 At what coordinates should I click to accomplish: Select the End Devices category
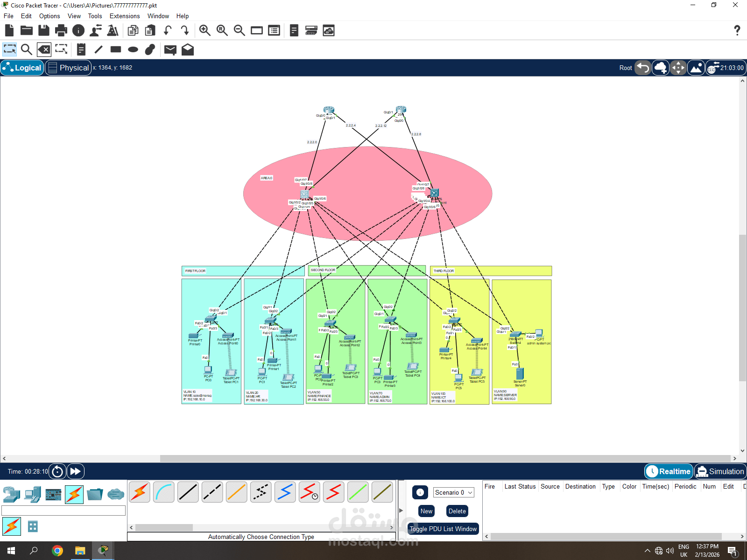tap(32, 494)
